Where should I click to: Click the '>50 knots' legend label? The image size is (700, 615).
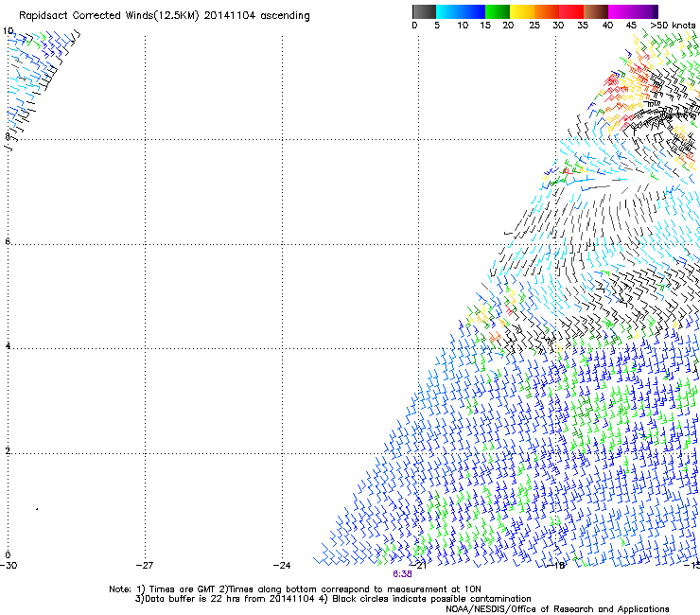(673, 26)
